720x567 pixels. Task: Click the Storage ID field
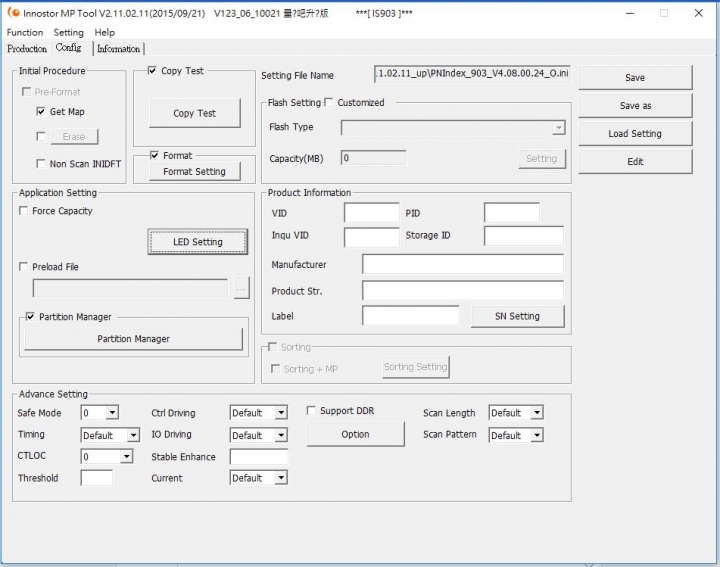[524, 236]
